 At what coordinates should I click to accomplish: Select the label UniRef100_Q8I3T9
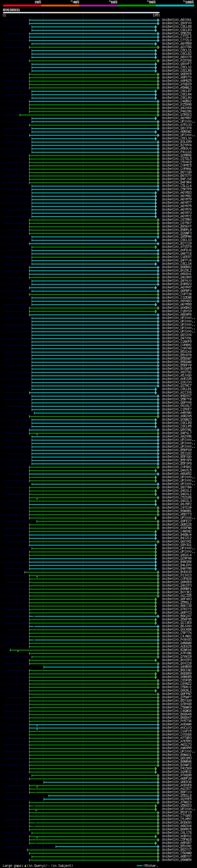[176, 128]
